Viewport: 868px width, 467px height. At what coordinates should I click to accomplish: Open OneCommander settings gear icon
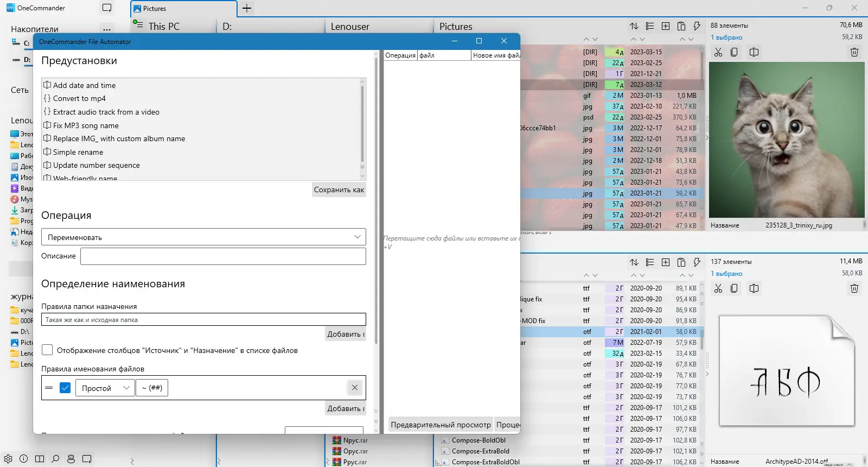coord(8,459)
